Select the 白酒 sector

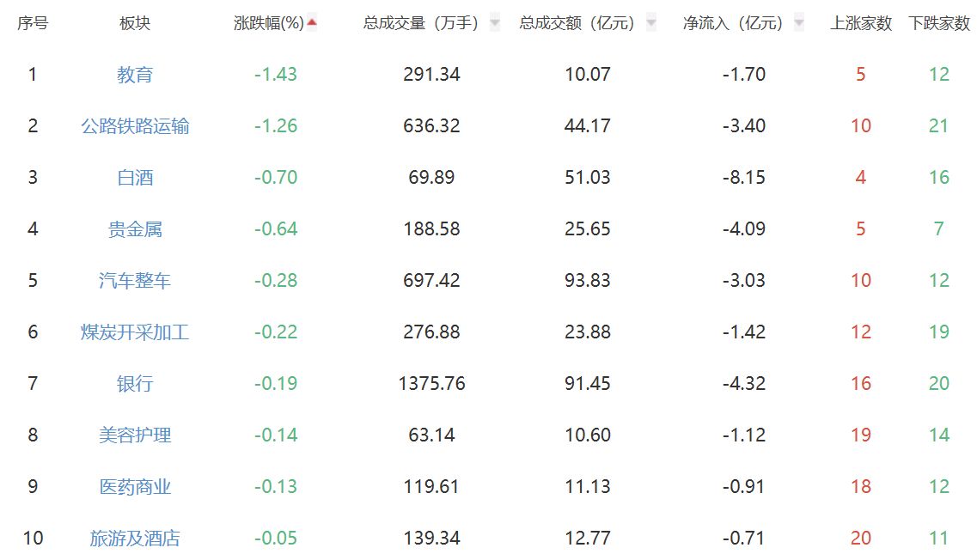(x=135, y=178)
